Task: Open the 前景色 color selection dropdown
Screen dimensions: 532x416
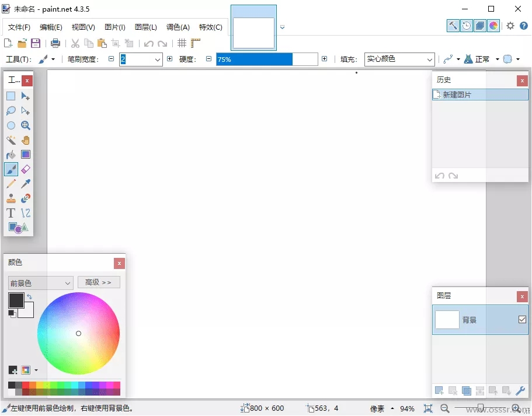Action: tap(41, 283)
